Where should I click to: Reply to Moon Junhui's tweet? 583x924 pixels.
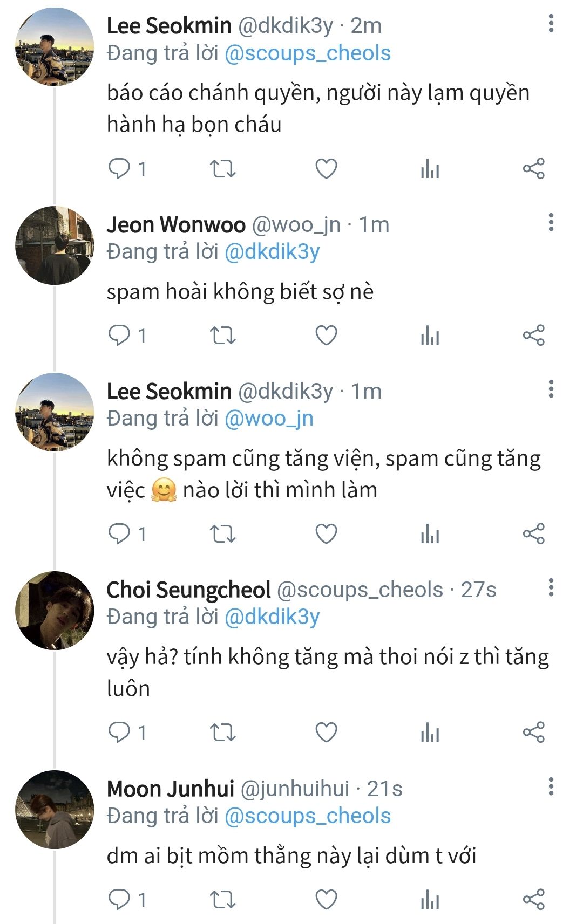click(120, 899)
